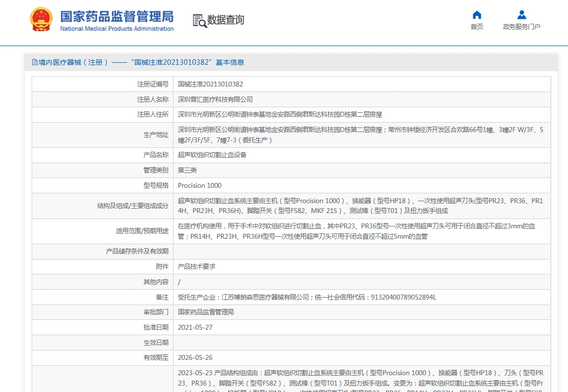
Task: Select the 审批部门 value 国家药品监督管理局
Action: click(206, 312)
